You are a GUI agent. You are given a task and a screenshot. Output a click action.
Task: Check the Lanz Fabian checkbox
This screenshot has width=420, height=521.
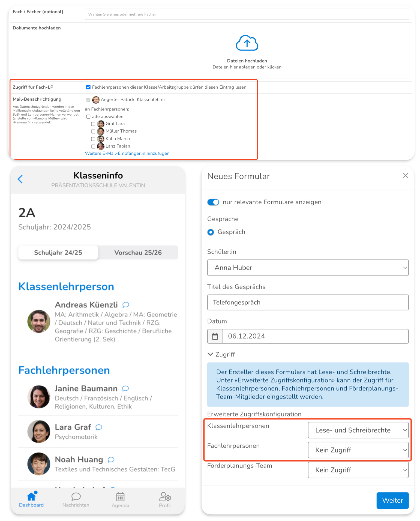[93, 146]
